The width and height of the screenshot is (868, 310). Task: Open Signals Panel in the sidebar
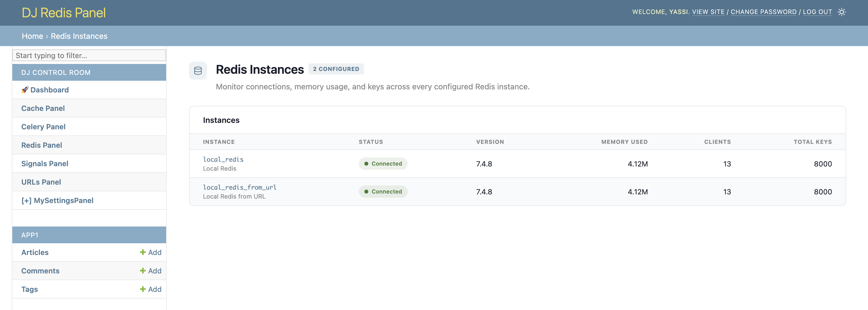click(44, 164)
